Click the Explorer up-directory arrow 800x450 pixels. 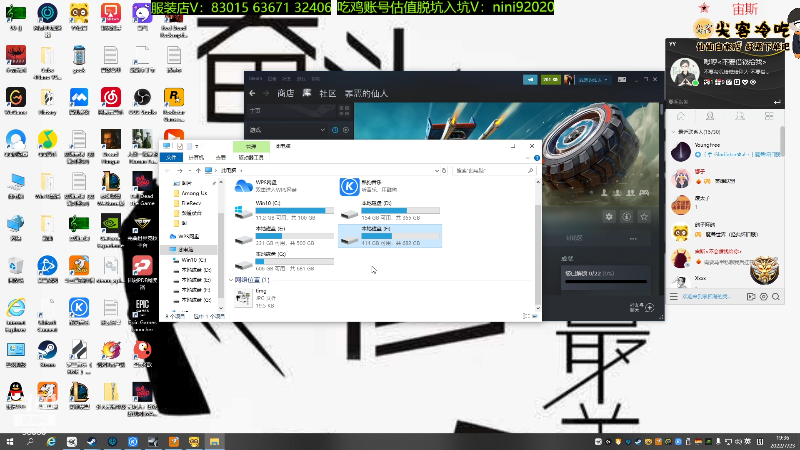click(x=198, y=170)
